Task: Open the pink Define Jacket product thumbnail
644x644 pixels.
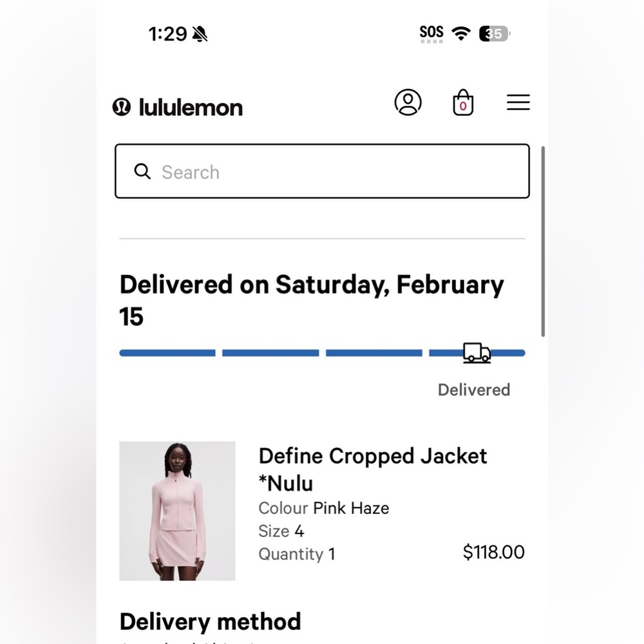Action: tap(177, 511)
